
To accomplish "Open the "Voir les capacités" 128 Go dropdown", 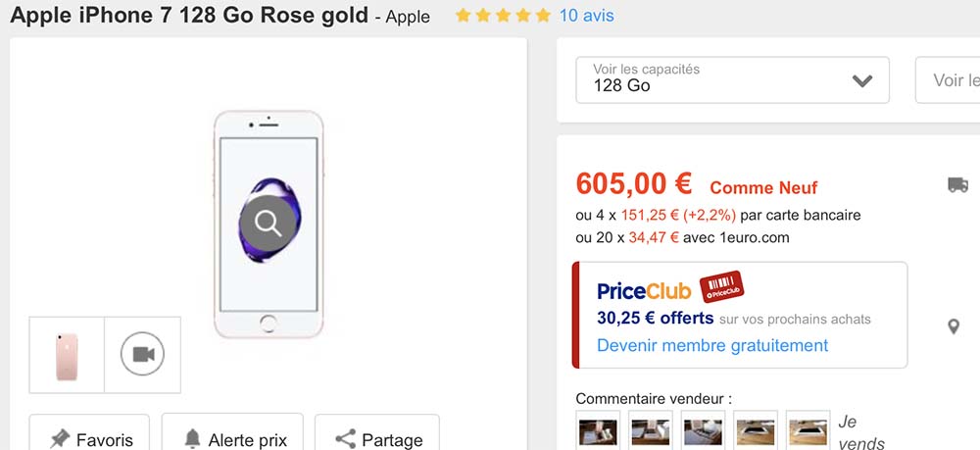I will (732, 79).
